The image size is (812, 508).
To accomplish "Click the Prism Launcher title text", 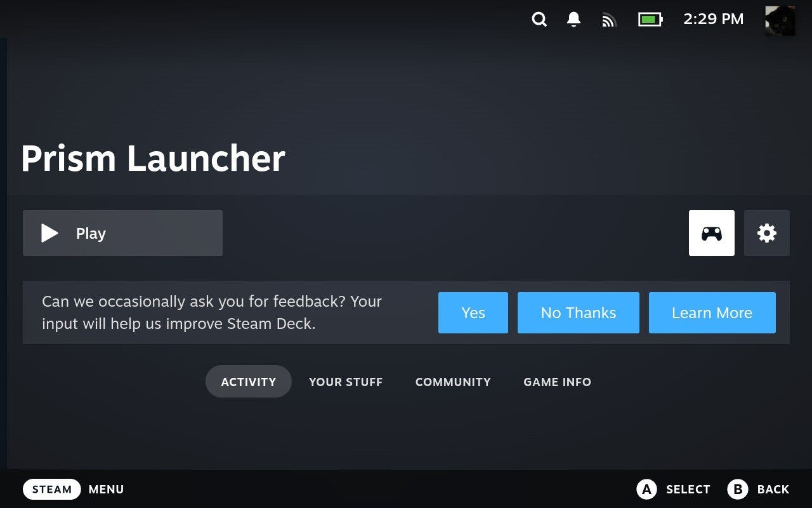I will click(x=153, y=158).
